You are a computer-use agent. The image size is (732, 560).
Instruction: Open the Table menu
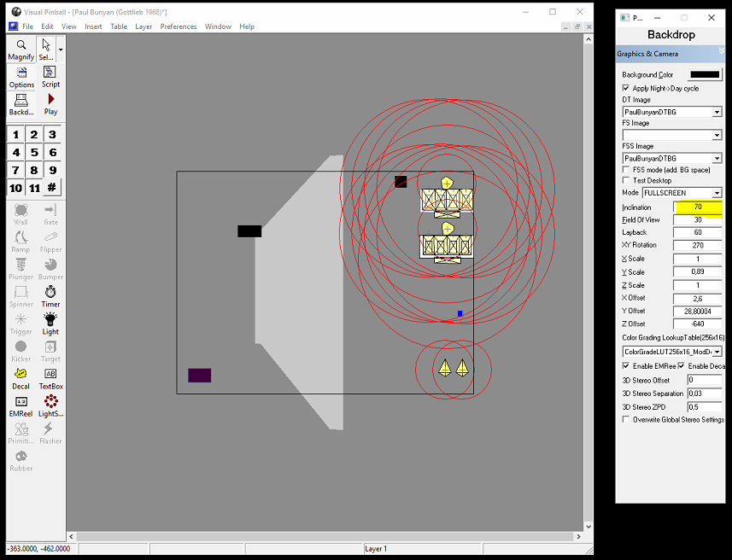coord(119,26)
